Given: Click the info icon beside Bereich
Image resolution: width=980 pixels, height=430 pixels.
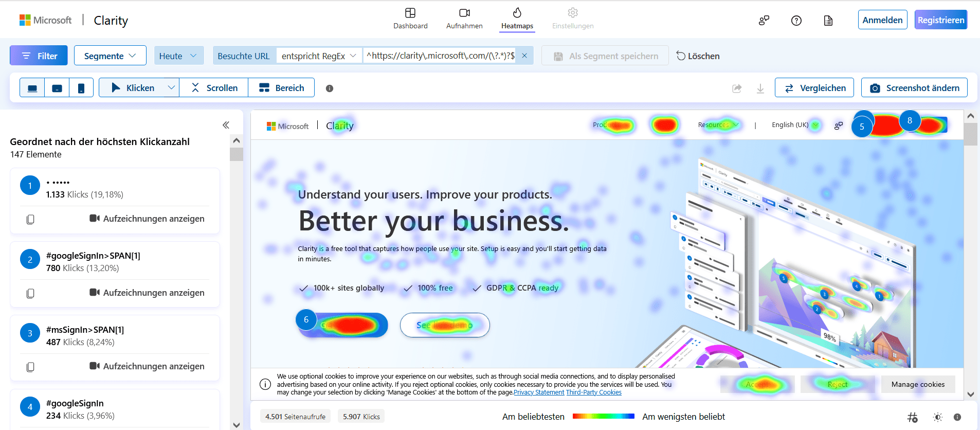Looking at the screenshot, I should click(x=330, y=88).
